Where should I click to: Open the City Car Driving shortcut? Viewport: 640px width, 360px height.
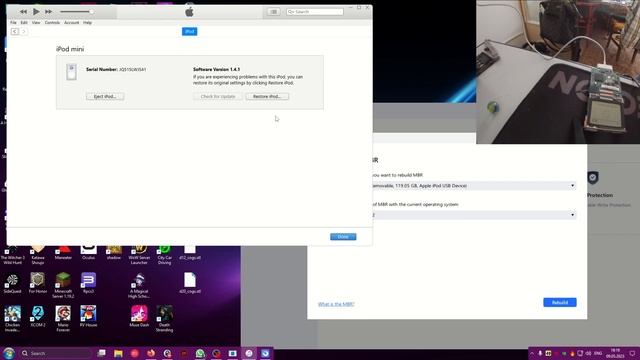pyautogui.click(x=164, y=255)
